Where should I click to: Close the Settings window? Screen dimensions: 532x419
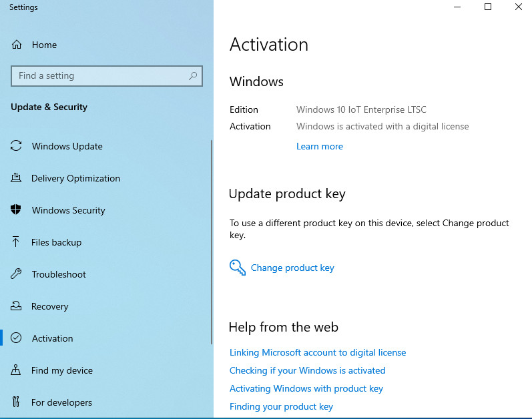point(518,7)
